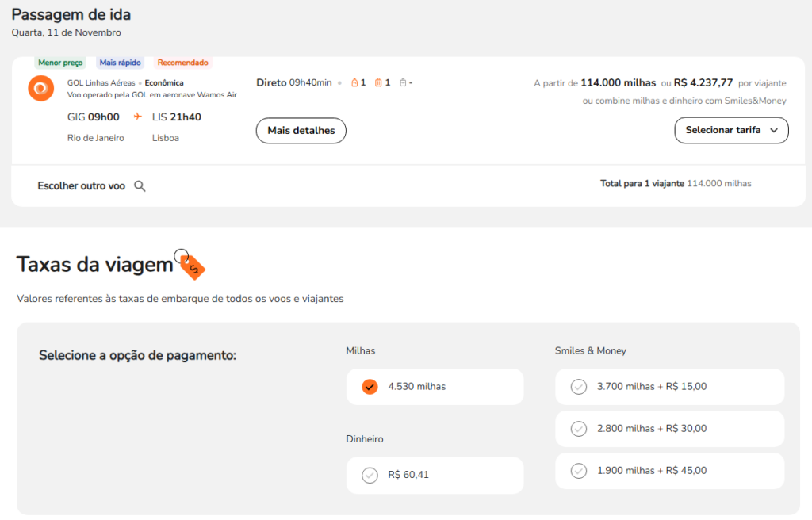This screenshot has width=812, height=520.
Task: Click the orange airplane route icon
Action: click(137, 117)
